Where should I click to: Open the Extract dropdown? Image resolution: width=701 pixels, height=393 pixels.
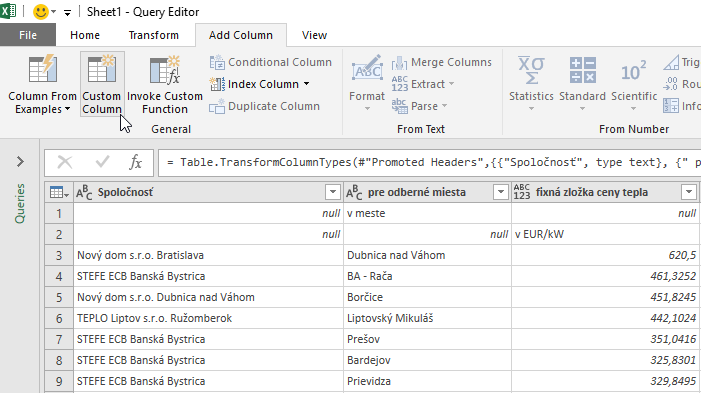pos(422,84)
